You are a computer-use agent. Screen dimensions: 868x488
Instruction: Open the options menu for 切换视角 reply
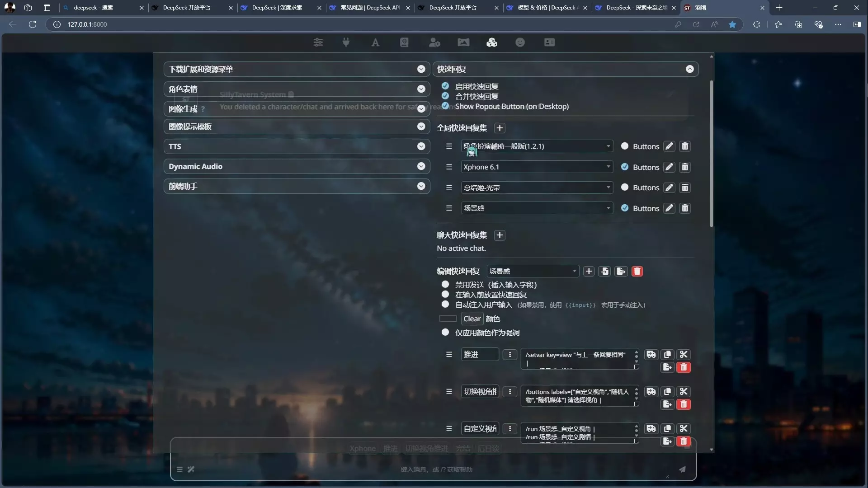pyautogui.click(x=510, y=392)
